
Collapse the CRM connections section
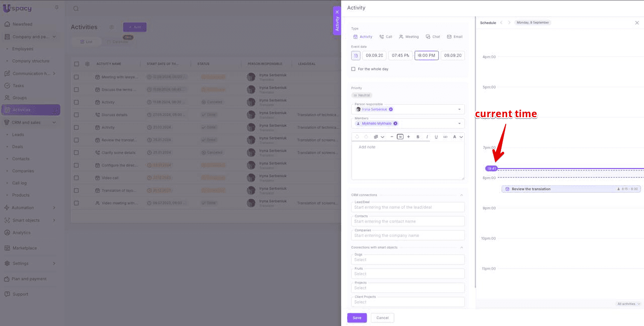(x=461, y=195)
